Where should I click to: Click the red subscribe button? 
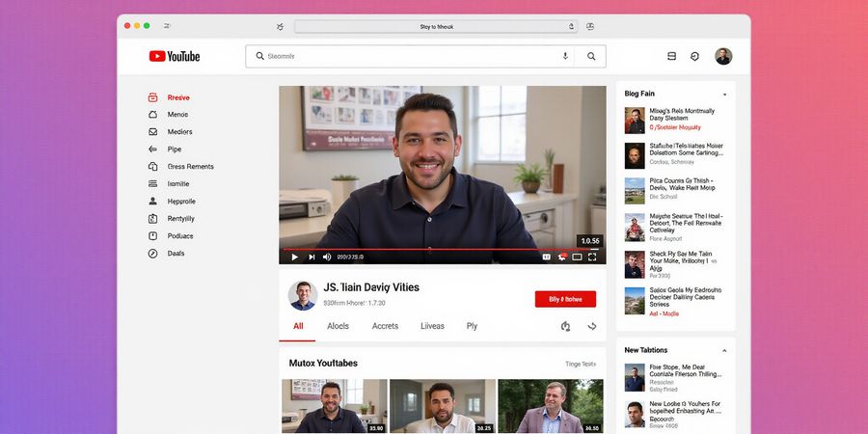(565, 299)
